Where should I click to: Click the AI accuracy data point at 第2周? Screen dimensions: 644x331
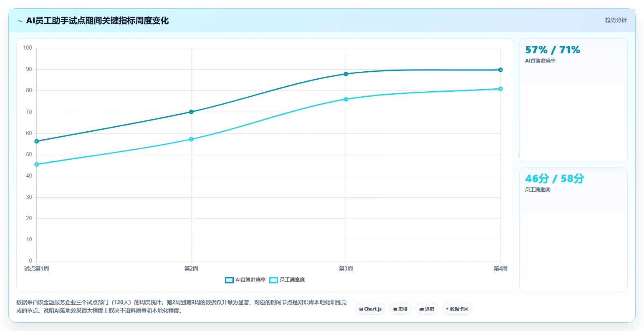click(191, 112)
